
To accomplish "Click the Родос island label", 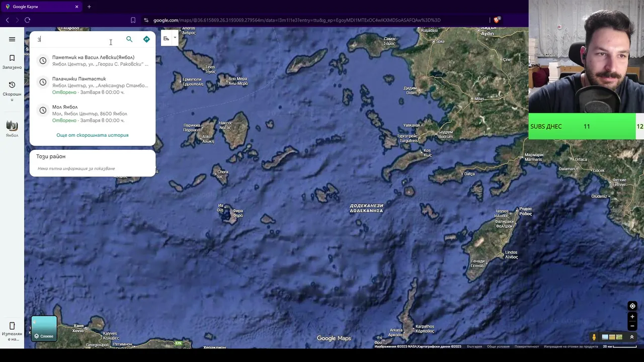I will pos(525,211).
